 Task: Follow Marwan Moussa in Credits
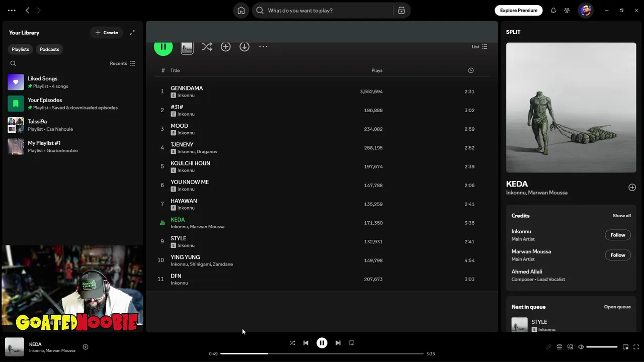point(618,255)
